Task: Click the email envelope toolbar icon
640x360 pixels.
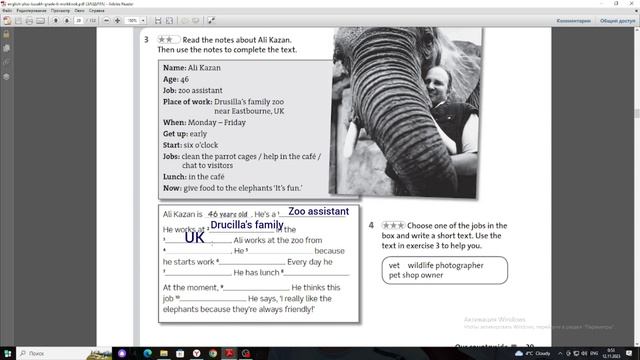Action: click(40, 20)
